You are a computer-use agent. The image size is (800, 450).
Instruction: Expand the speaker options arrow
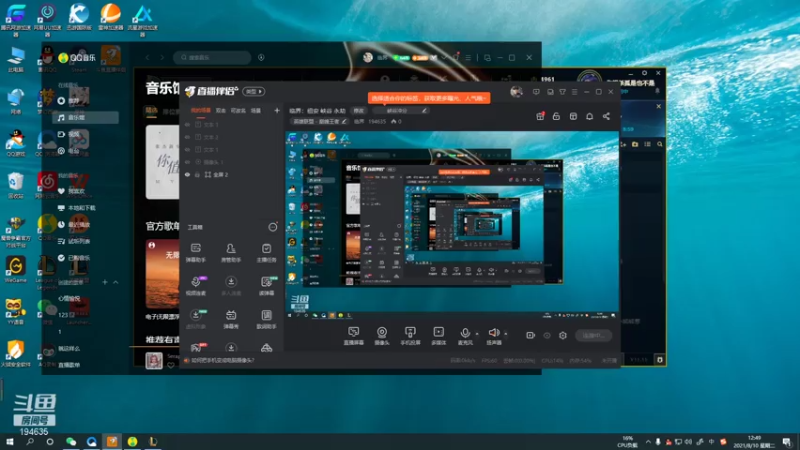tap(506, 334)
